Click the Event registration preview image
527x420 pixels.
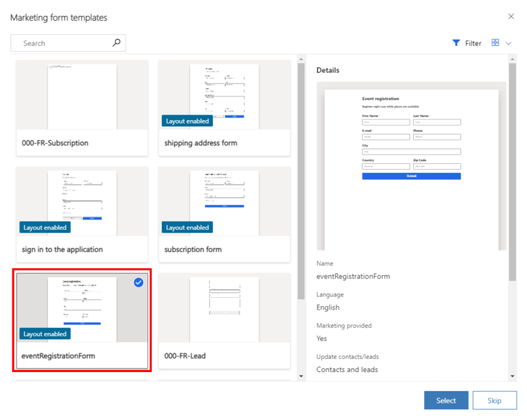pos(412,166)
